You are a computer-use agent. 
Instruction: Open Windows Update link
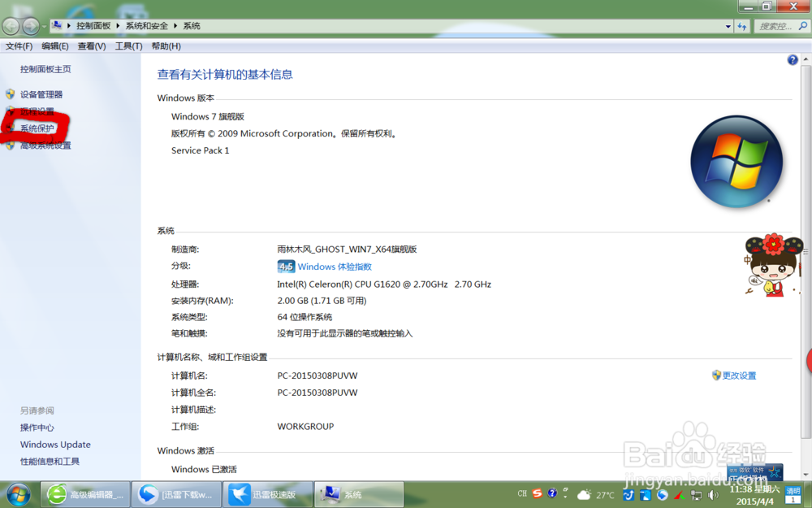pyautogui.click(x=55, y=445)
